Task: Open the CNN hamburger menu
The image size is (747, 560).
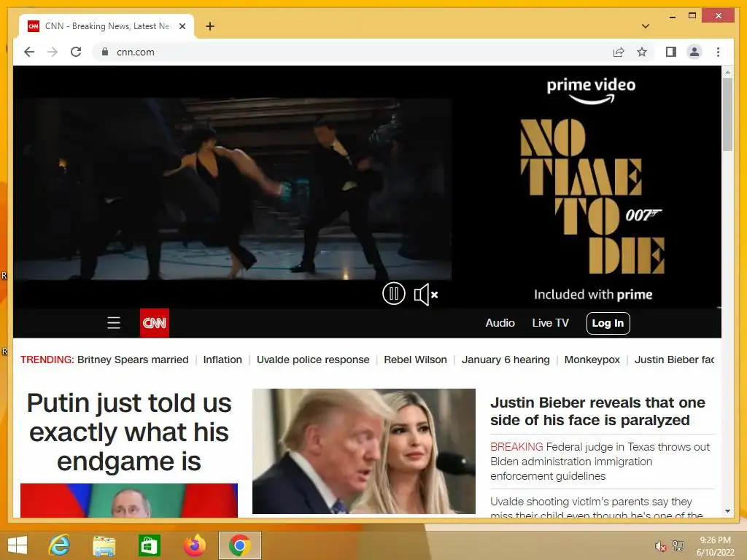Action: point(114,323)
